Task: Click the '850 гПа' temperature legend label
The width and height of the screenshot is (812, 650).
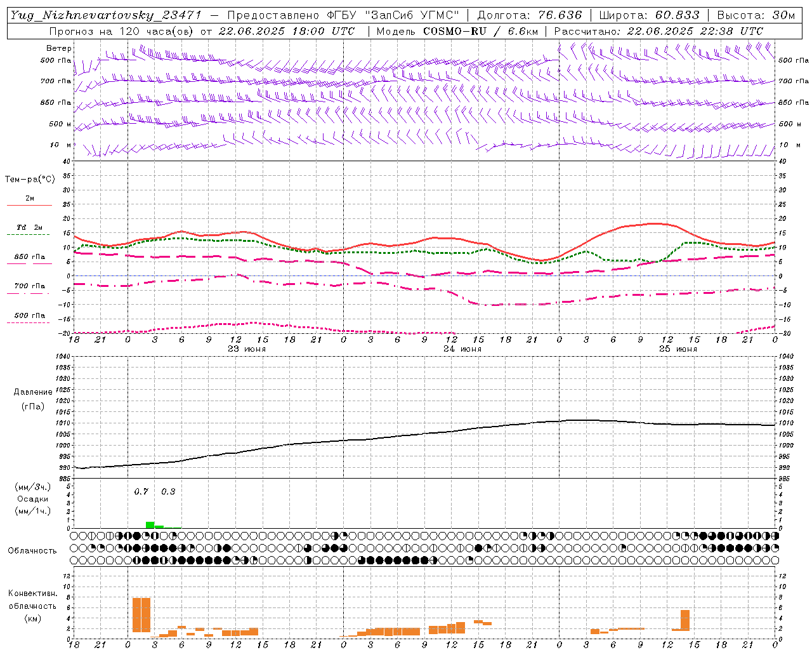Action: pyautogui.click(x=30, y=257)
